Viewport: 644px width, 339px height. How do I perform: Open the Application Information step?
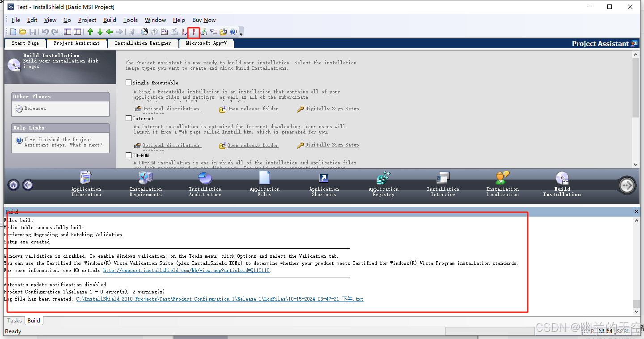[x=86, y=184]
